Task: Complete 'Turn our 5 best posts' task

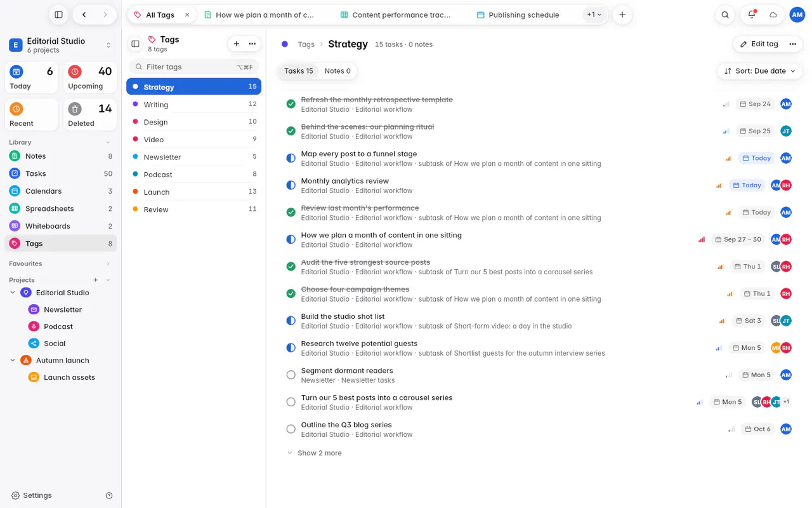Action: point(291,402)
